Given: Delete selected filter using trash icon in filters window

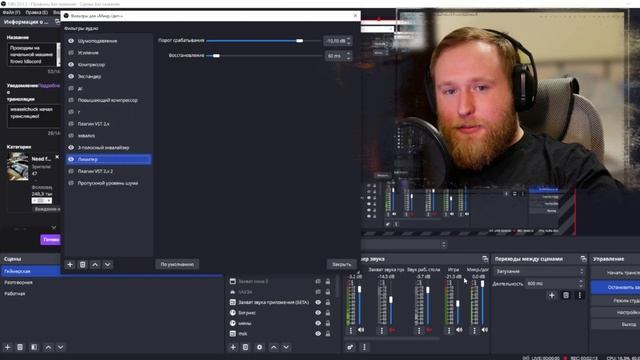Looking at the screenshot, I should (x=82, y=264).
